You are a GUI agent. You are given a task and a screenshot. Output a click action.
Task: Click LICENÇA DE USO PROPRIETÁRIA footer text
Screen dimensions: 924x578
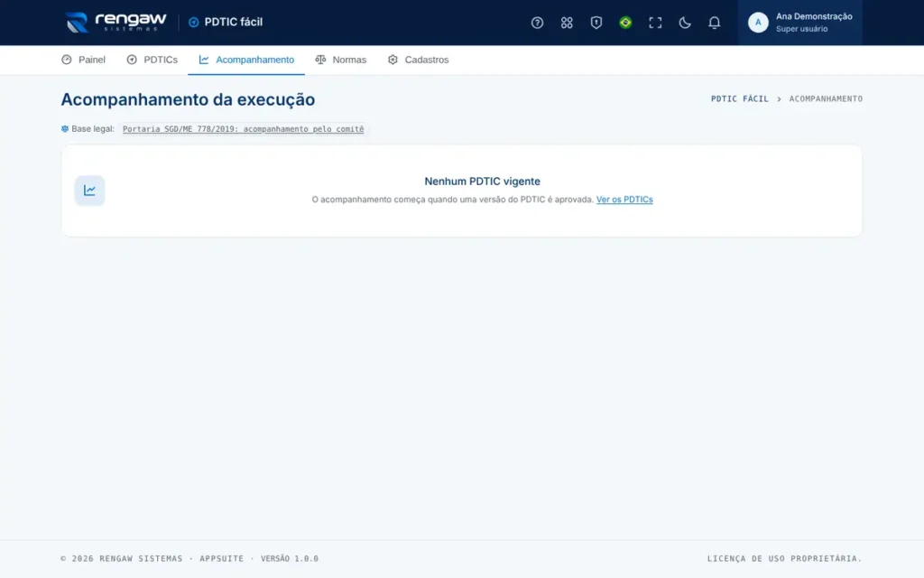tap(784, 558)
